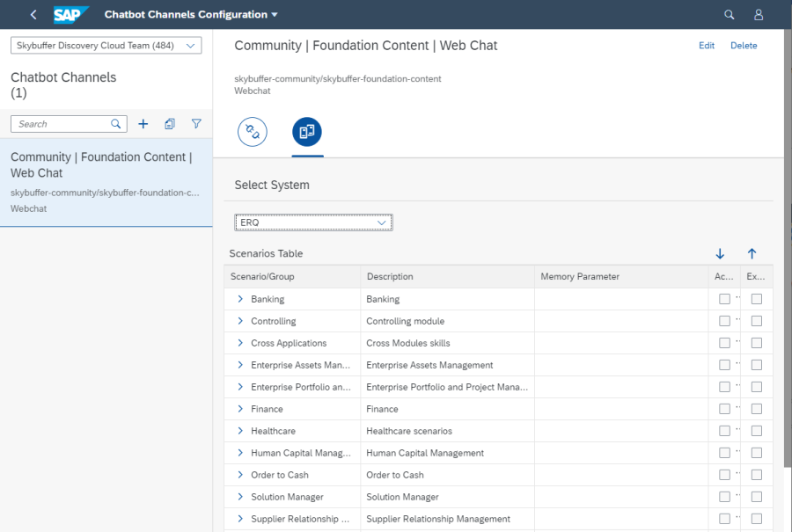Click the Delete link
This screenshot has height=532, width=792.
coord(744,46)
